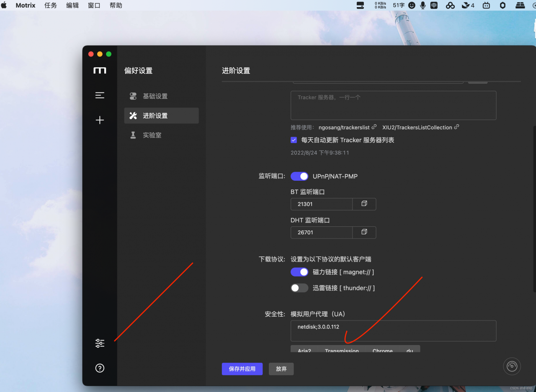
Task: Uncheck 每天自动更新 Tracker 服务器列表
Action: point(294,140)
